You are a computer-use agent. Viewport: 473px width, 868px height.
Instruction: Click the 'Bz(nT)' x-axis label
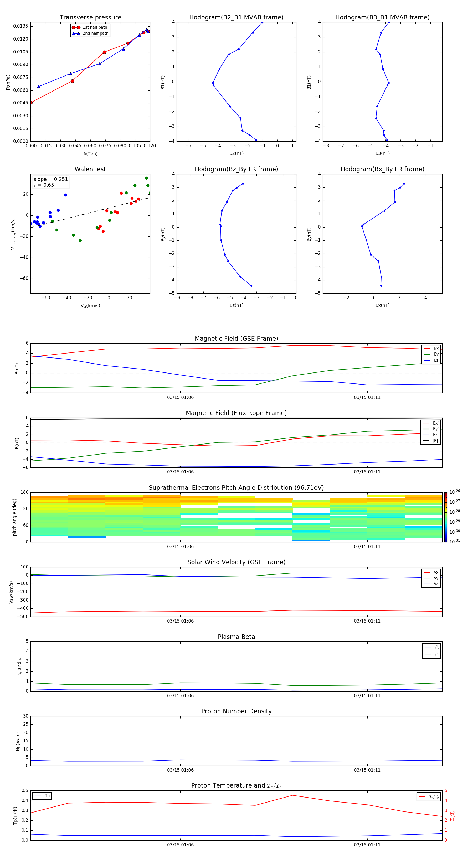pyautogui.click(x=236, y=305)
